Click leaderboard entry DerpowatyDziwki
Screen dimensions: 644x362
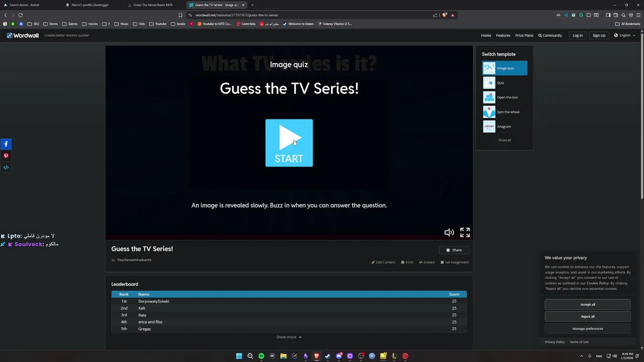click(x=153, y=301)
